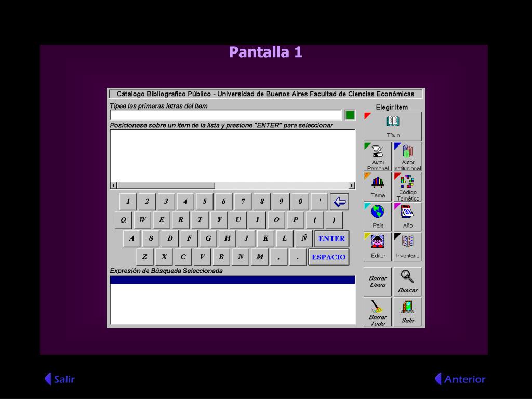The image size is (532, 399).
Task: Click the J key
Action: 246,238
